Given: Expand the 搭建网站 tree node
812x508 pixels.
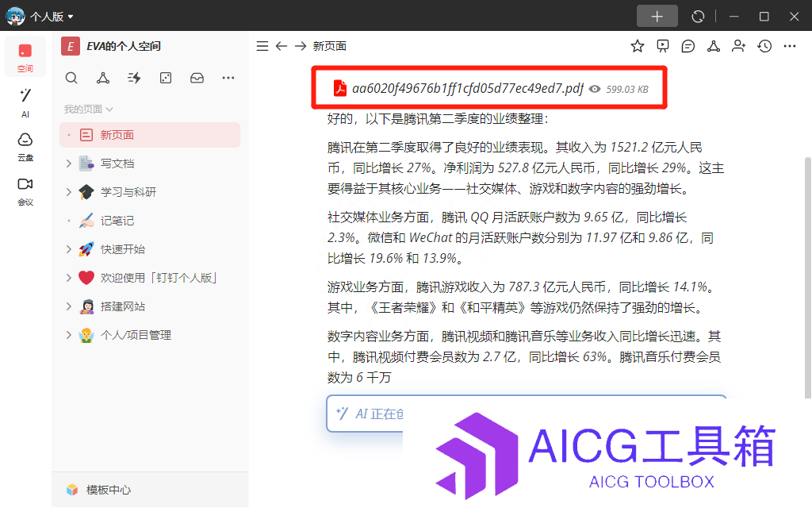Looking at the screenshot, I should [69, 306].
